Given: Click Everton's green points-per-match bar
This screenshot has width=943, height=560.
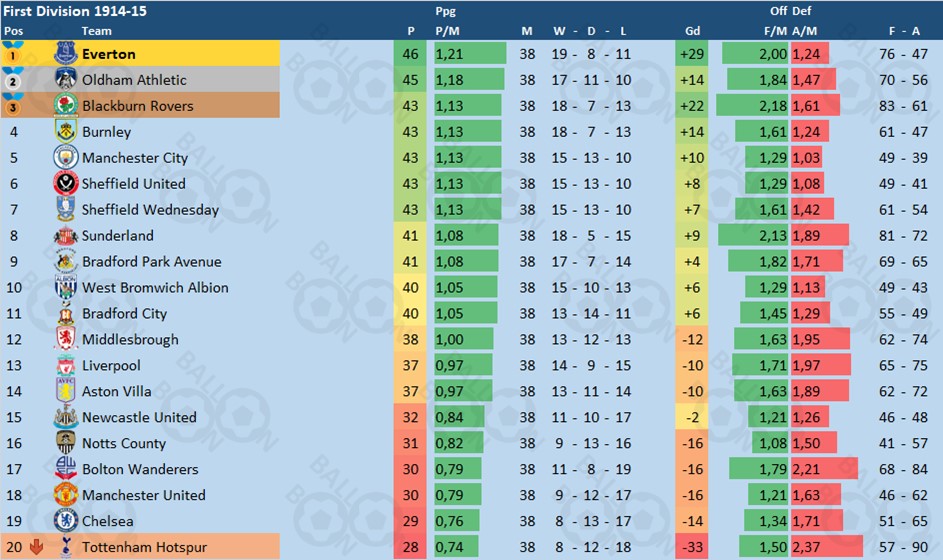Looking at the screenshot, I should click(x=470, y=54).
